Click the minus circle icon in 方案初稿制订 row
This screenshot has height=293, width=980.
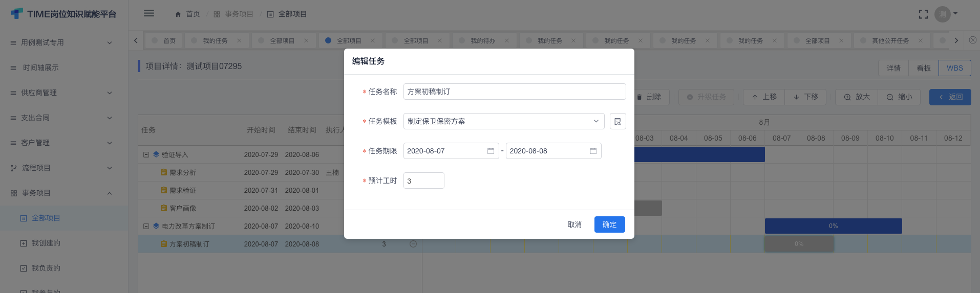tap(413, 244)
